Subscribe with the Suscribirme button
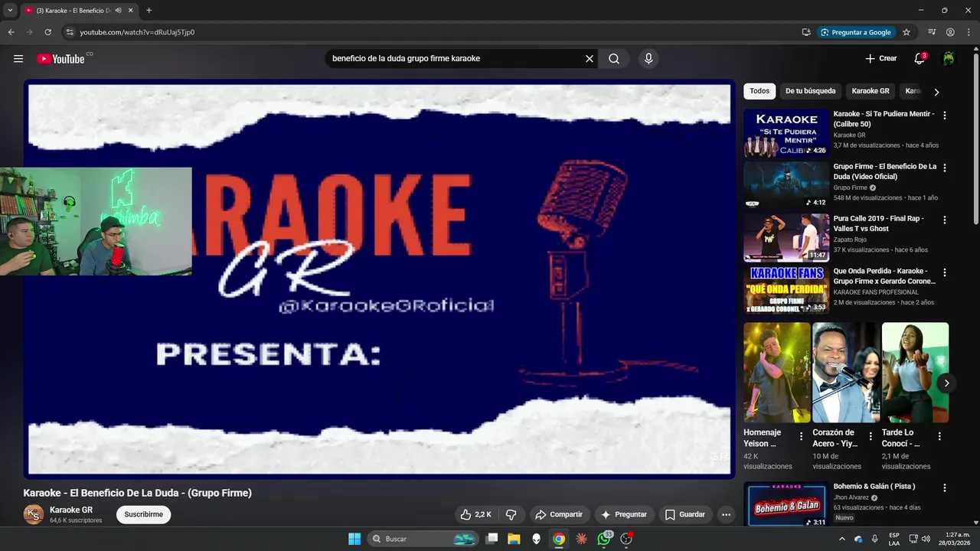 point(143,514)
